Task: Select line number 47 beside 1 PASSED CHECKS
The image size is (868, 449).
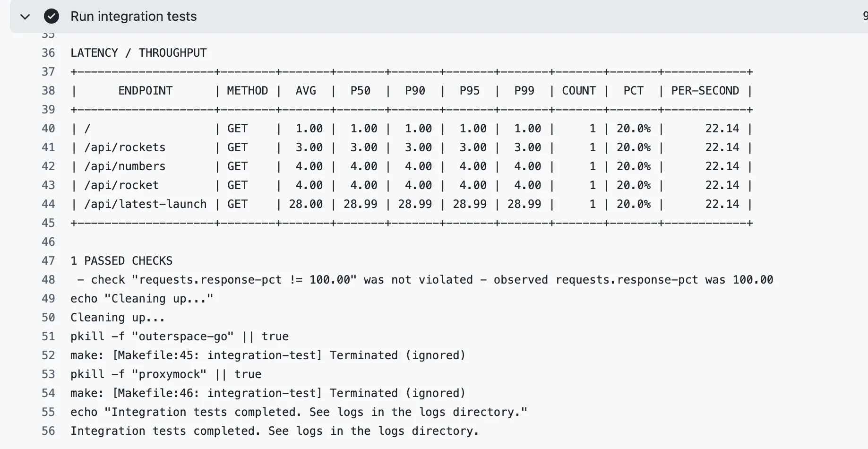Action: point(48,260)
